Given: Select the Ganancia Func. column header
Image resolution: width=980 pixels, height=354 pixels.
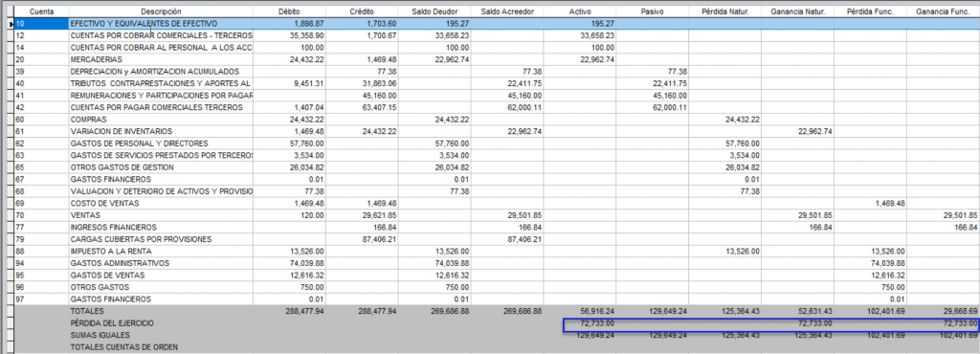Looking at the screenshot, I should click(943, 11).
